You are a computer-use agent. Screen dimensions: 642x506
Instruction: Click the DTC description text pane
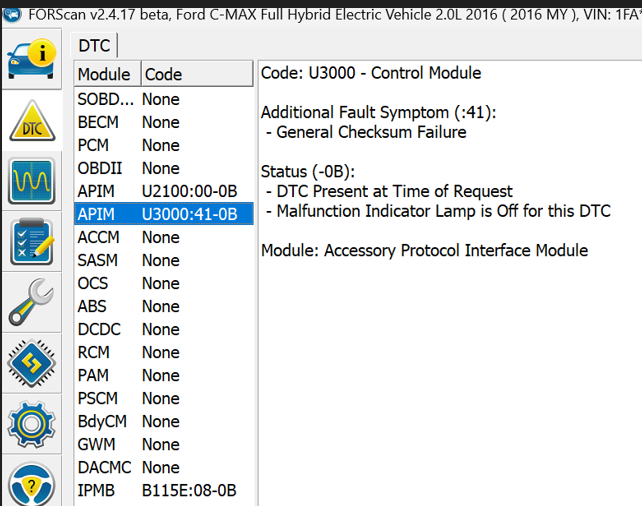pos(450,283)
